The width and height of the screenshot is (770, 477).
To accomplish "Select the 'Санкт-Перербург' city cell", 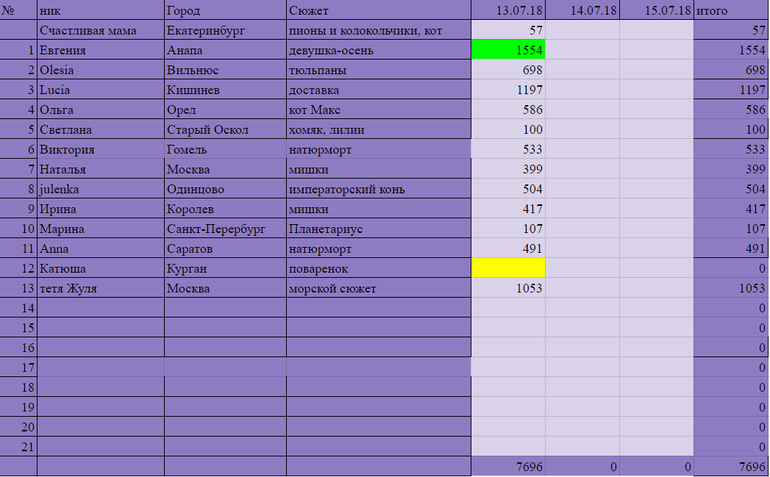I will tap(225, 228).
